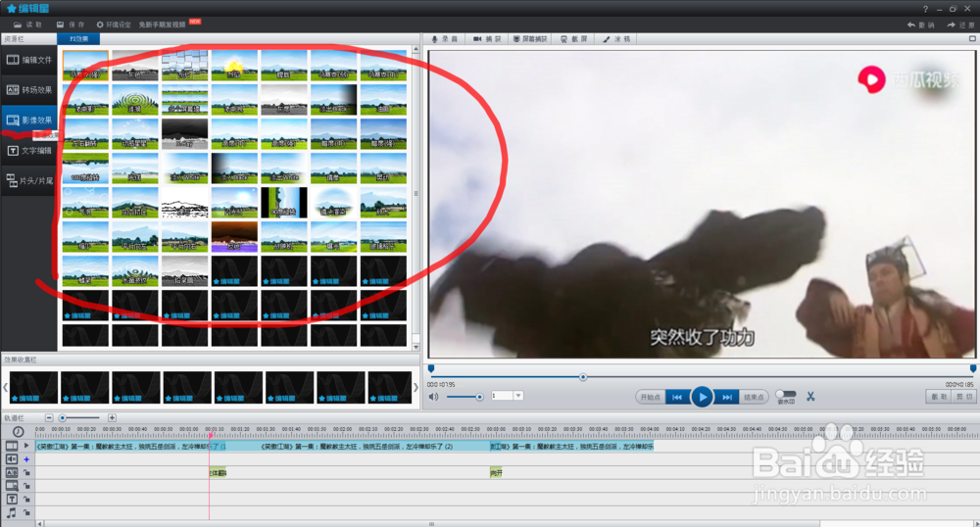The height and width of the screenshot is (527, 980).
Task: Open 转场效果 transitions sidebar tab
Action: pos(28,90)
